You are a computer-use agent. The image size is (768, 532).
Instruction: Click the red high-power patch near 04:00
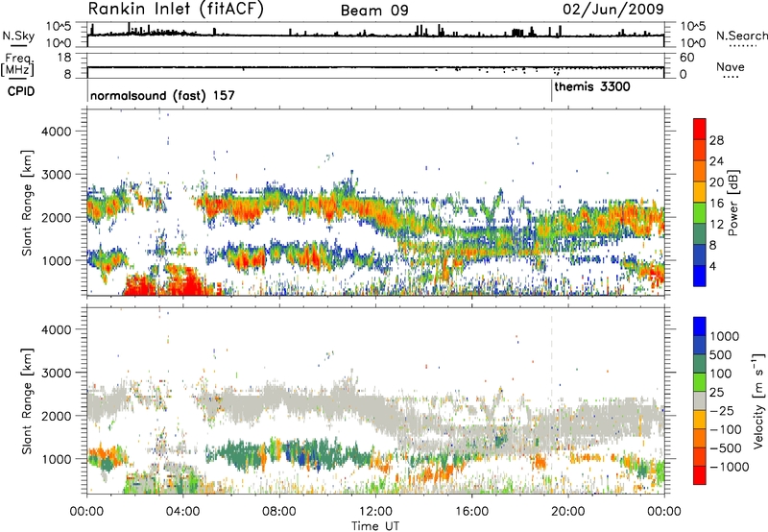(x=188, y=281)
